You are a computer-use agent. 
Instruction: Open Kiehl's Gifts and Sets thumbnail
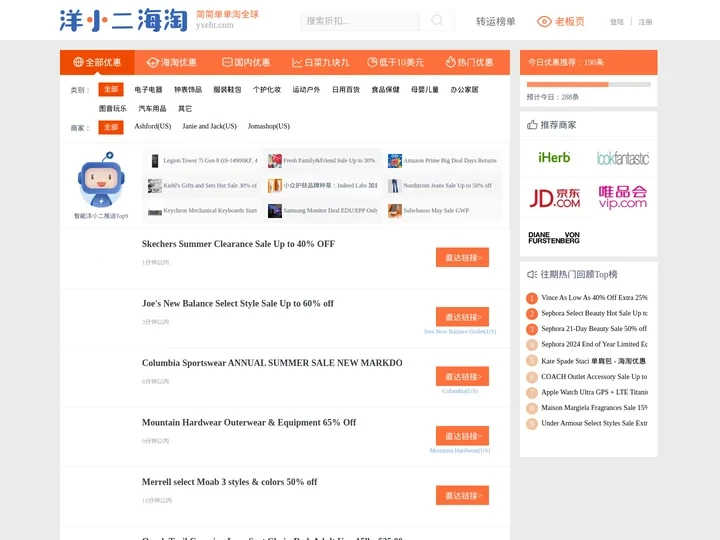pyautogui.click(x=155, y=186)
